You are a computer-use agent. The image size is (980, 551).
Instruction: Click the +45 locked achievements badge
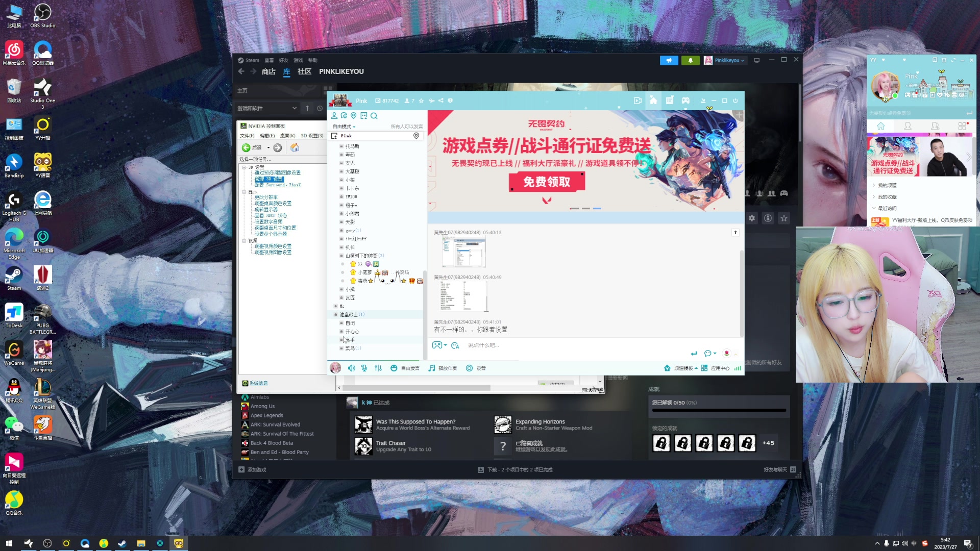[x=768, y=443]
